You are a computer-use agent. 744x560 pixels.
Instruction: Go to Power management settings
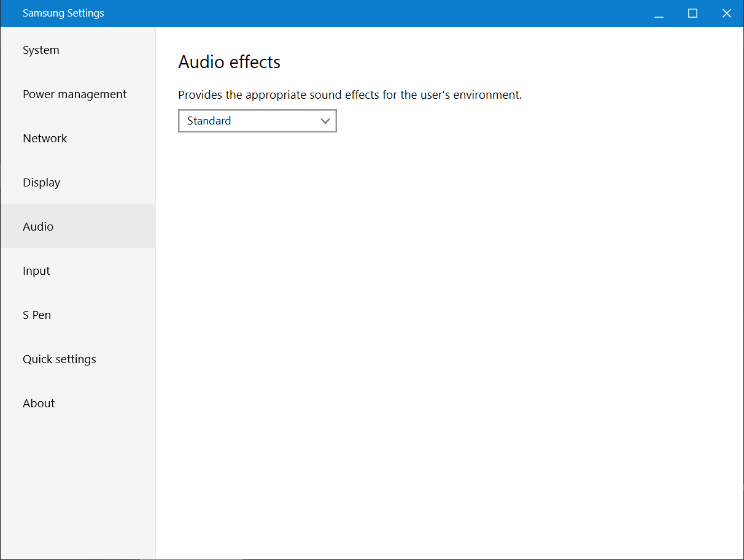tap(78, 94)
